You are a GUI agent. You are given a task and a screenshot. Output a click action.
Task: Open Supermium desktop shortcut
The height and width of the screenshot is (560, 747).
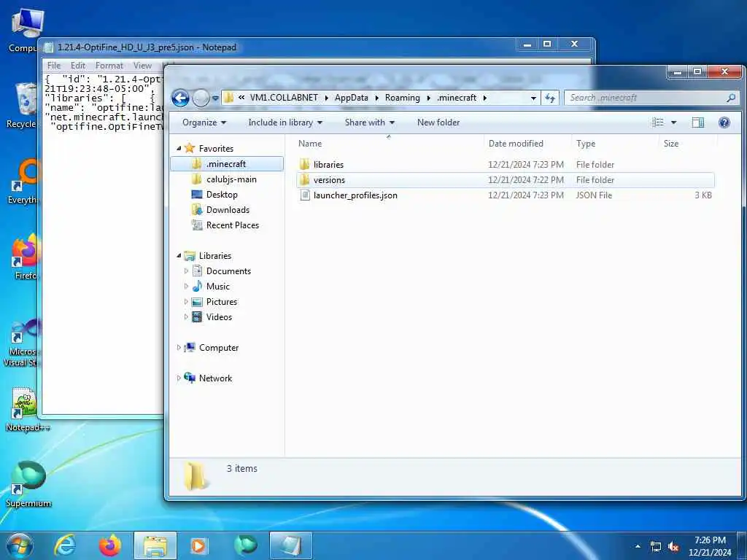tap(28, 484)
